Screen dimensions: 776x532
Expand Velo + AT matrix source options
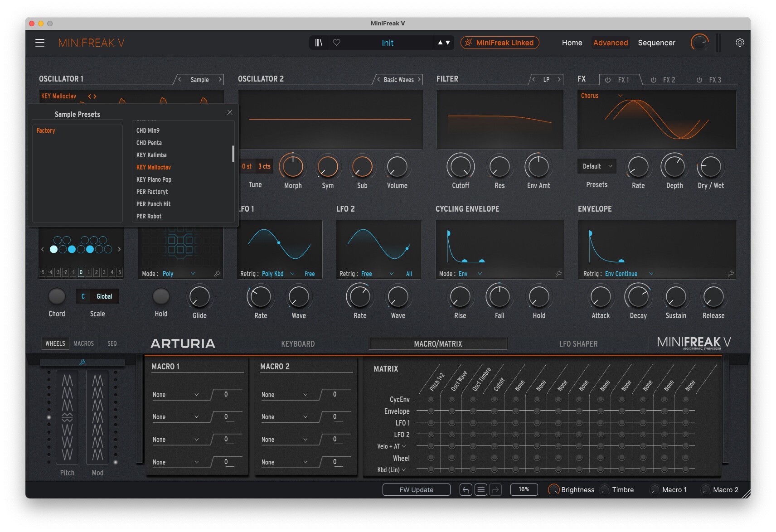(391, 446)
